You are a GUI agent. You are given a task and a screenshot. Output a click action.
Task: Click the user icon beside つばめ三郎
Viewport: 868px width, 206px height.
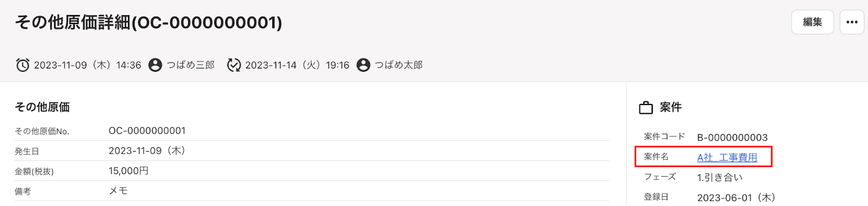pos(155,65)
